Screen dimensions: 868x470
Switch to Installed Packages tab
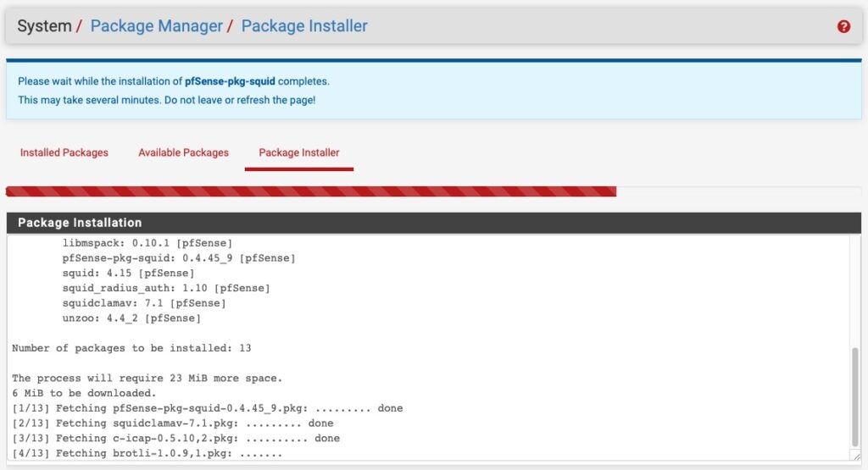(x=64, y=152)
